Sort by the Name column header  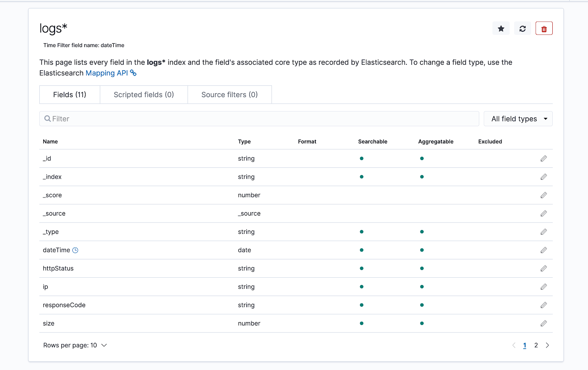coord(50,142)
